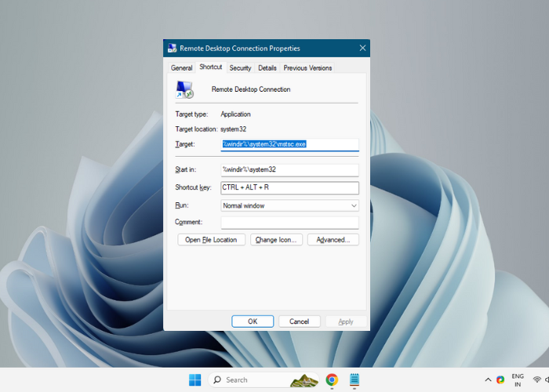Click the Start in field

[x=289, y=170]
